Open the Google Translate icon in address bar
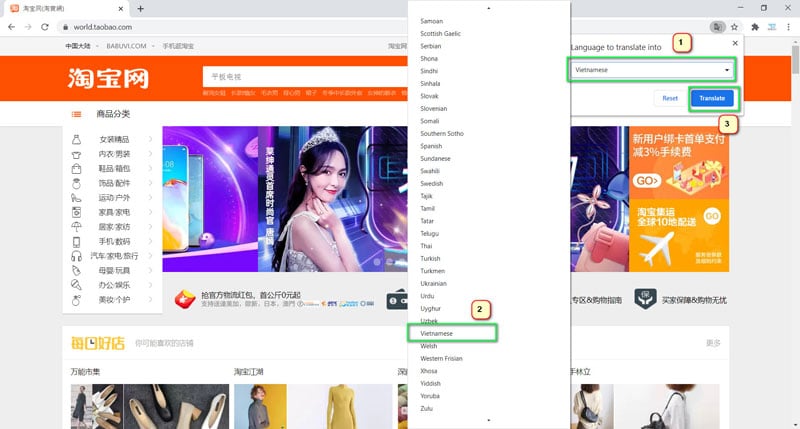Viewport: 800px width, 429px height. pyautogui.click(x=717, y=27)
